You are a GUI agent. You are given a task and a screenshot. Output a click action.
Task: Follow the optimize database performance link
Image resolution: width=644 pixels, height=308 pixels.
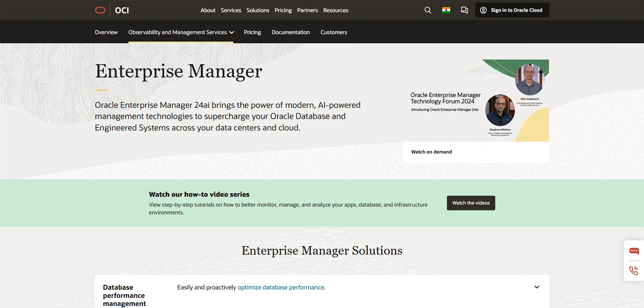pos(281,287)
